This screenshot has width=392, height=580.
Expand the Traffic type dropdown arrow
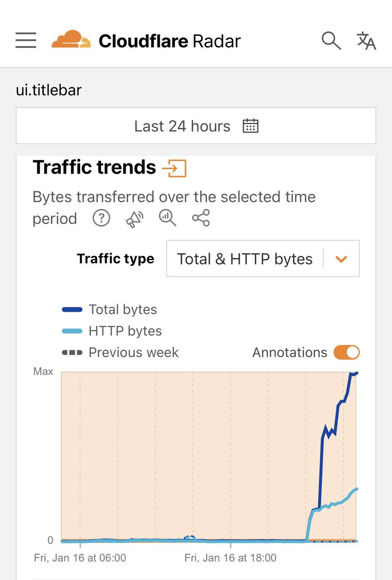341,259
